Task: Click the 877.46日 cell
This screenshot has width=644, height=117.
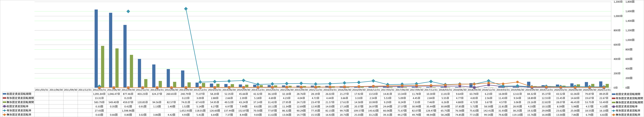Action: click(x=128, y=94)
